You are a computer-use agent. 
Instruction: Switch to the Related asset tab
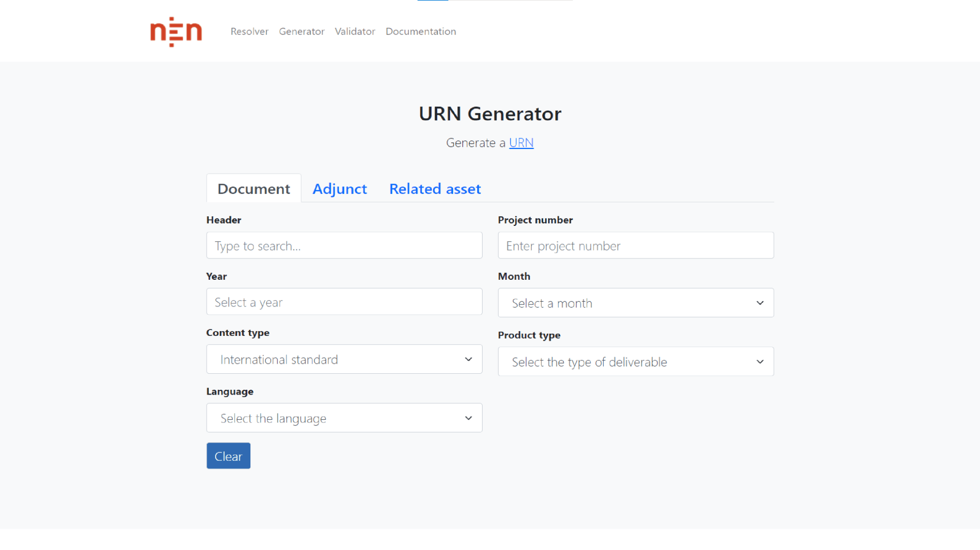point(435,188)
